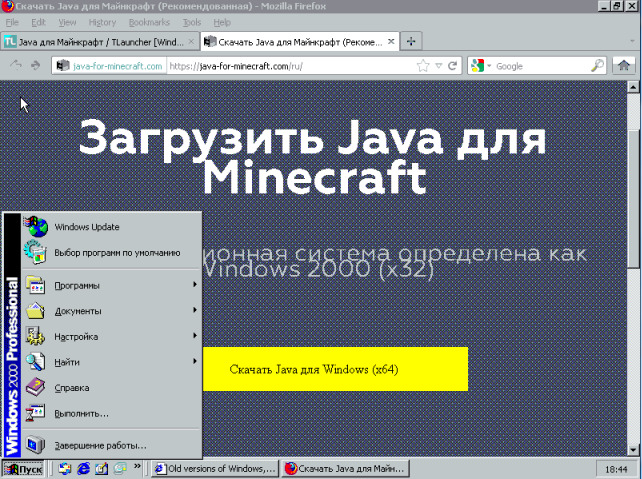The width and height of the screenshot is (642, 479).
Task: Click the browser back arrow
Action: 16,66
